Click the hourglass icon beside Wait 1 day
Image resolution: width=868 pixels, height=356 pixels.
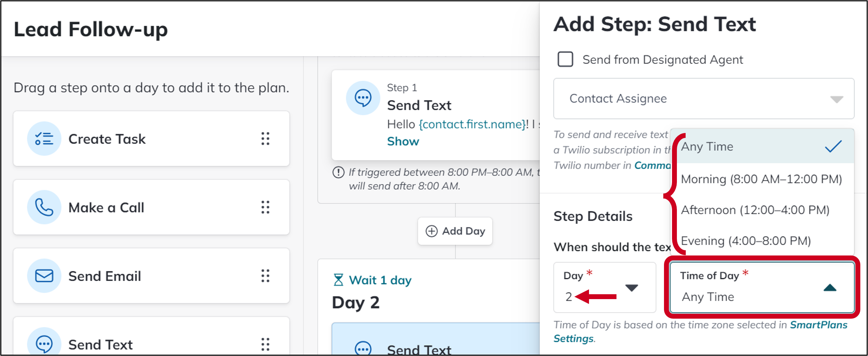pyautogui.click(x=338, y=280)
